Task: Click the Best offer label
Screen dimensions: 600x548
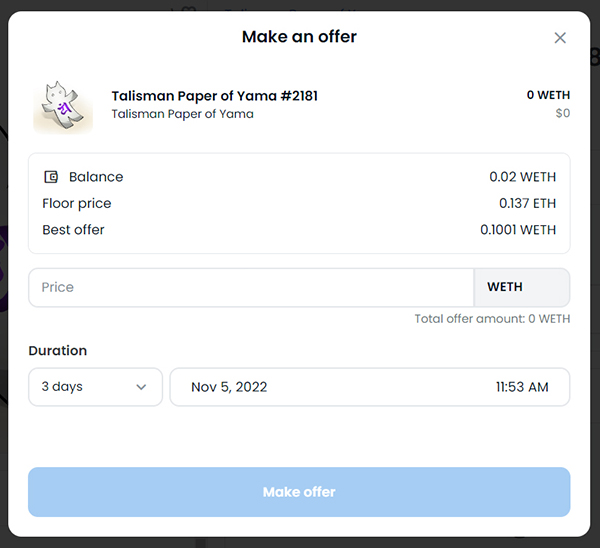Action: [73, 230]
